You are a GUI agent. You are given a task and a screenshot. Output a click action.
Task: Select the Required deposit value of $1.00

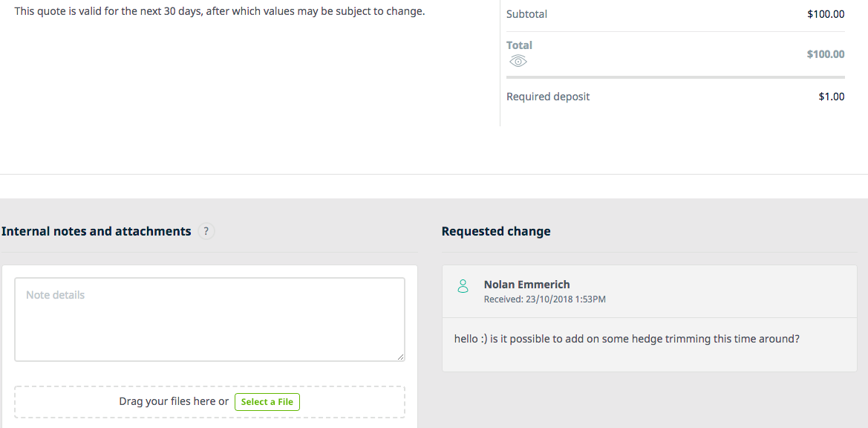(x=831, y=96)
